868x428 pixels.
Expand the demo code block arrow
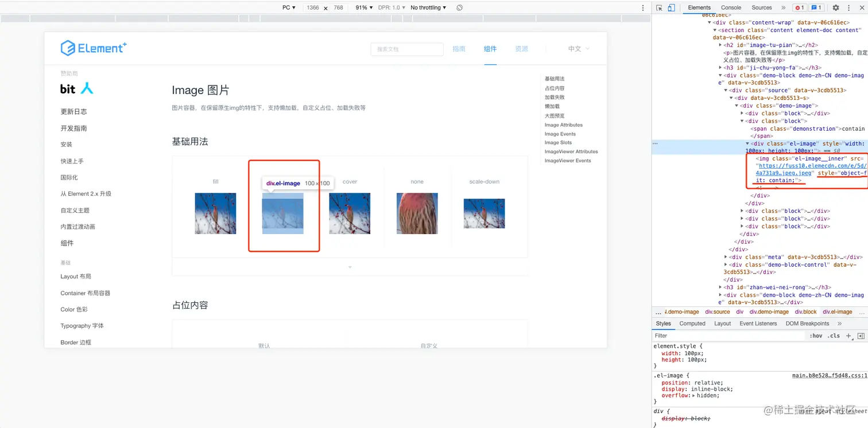(350, 267)
